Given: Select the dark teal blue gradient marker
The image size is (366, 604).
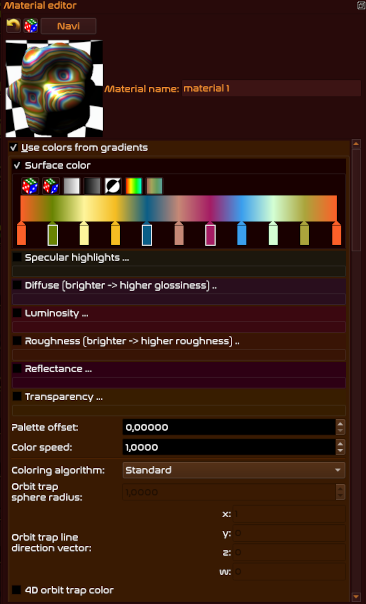Looking at the screenshot, I should pos(147,234).
